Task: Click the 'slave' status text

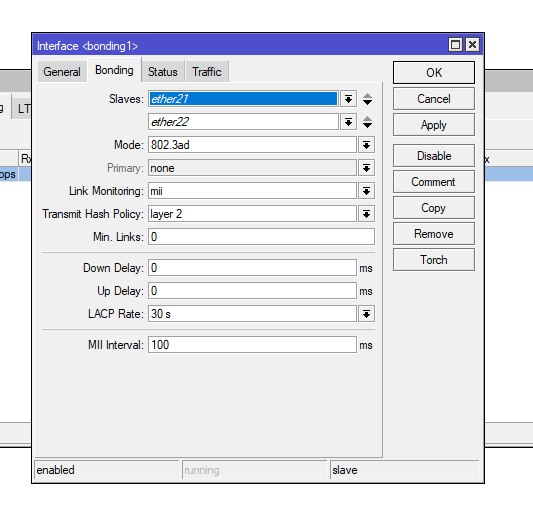Action: coord(345,470)
